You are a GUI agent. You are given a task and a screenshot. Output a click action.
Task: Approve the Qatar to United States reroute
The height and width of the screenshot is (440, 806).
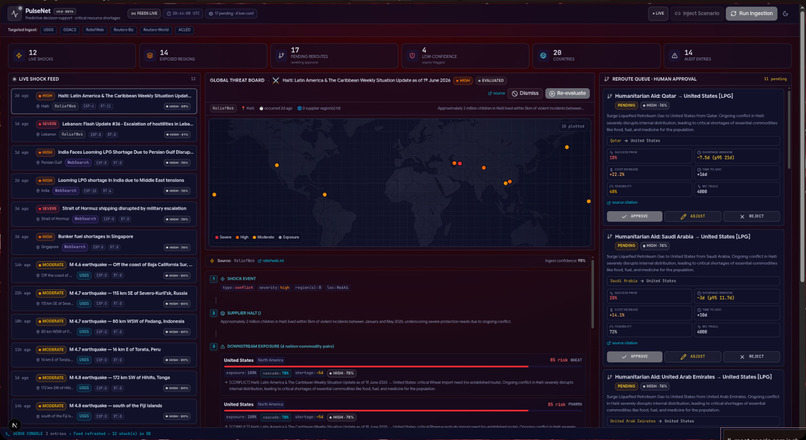[634, 216]
